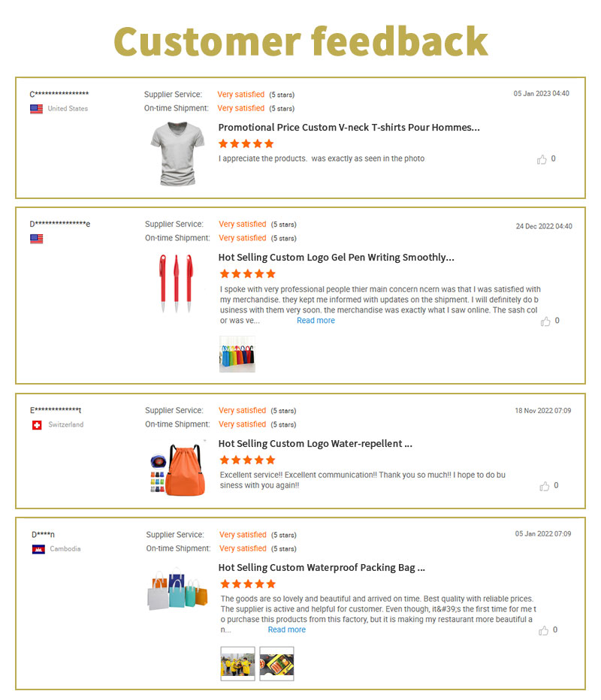The width and height of the screenshot is (601, 700).
Task: Click red gel pens product image
Action: click(x=177, y=282)
